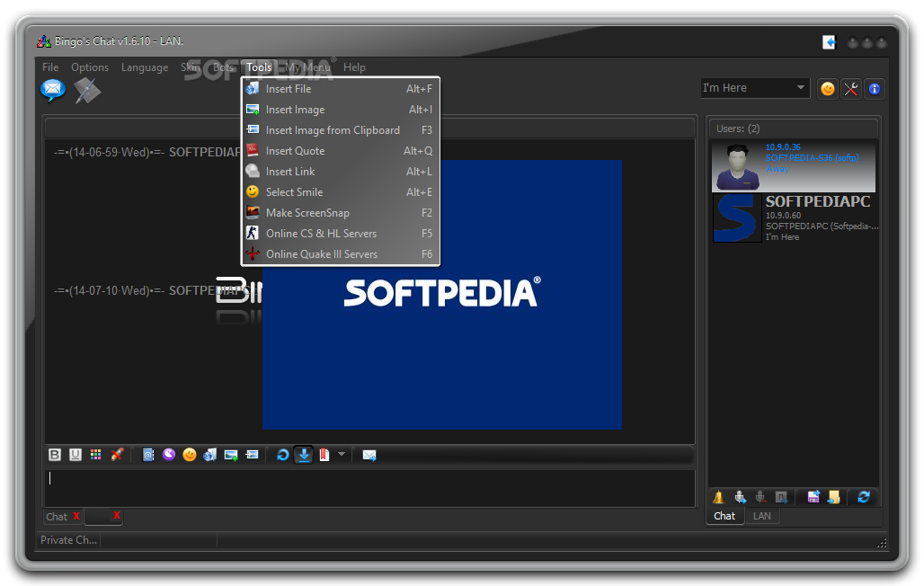The height and width of the screenshot is (586, 924).
Task: Click the smiley icon in message toolbar
Action: tap(189, 455)
